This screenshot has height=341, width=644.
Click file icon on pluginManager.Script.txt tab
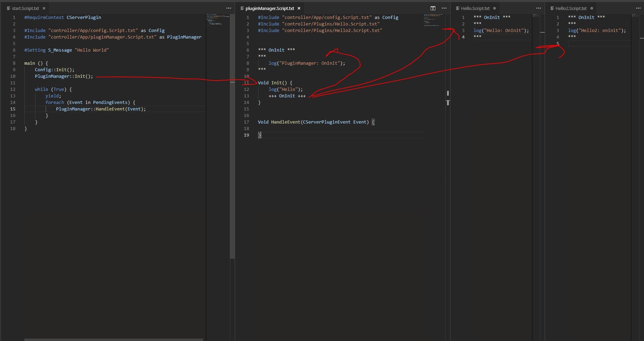pyautogui.click(x=242, y=8)
